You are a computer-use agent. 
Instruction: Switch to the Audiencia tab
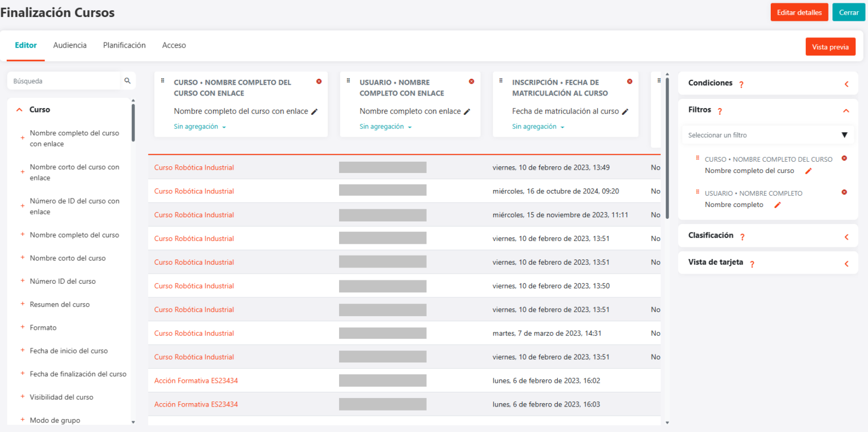tap(70, 45)
